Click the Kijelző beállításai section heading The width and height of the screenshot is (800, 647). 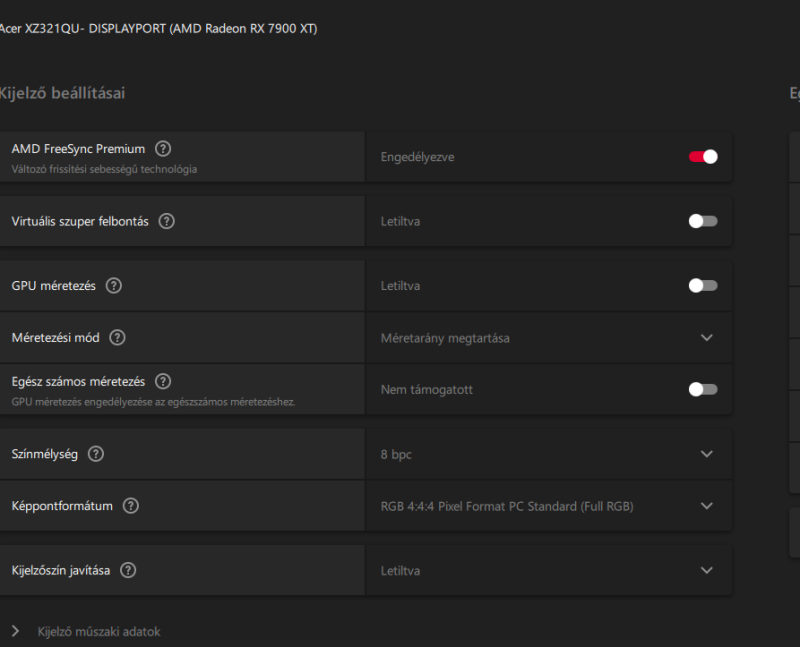pos(61,93)
